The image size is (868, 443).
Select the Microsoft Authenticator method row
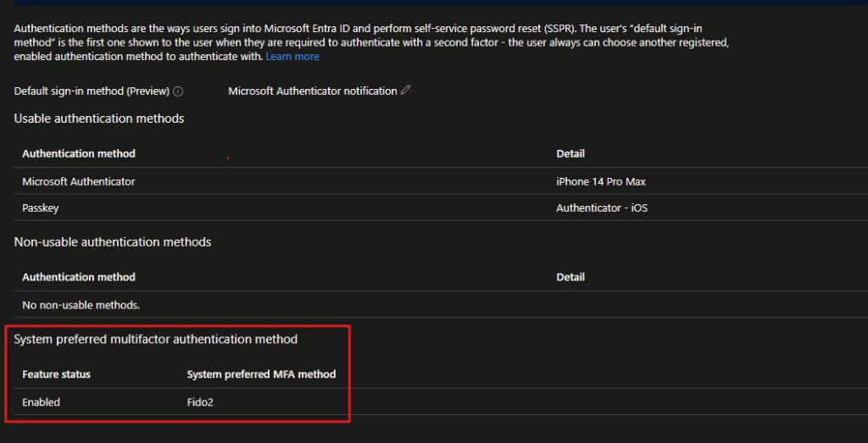pyautogui.click(x=441, y=181)
